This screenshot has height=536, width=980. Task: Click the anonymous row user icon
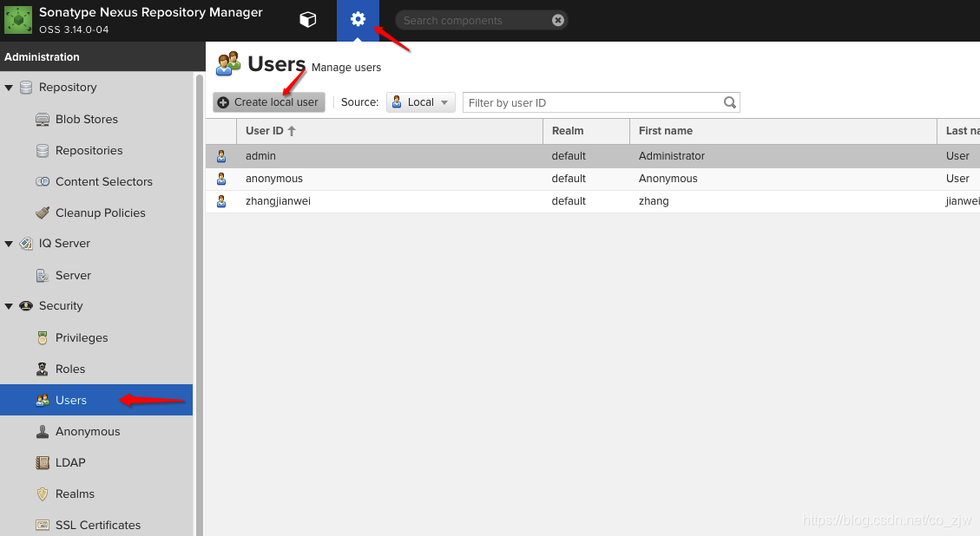[221, 179]
